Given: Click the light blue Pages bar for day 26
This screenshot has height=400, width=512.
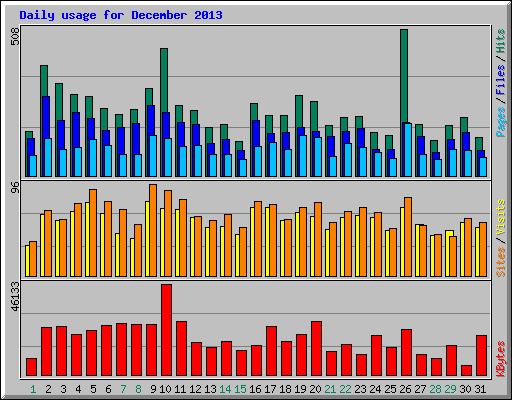Looking at the screenshot, I should click(x=408, y=150).
